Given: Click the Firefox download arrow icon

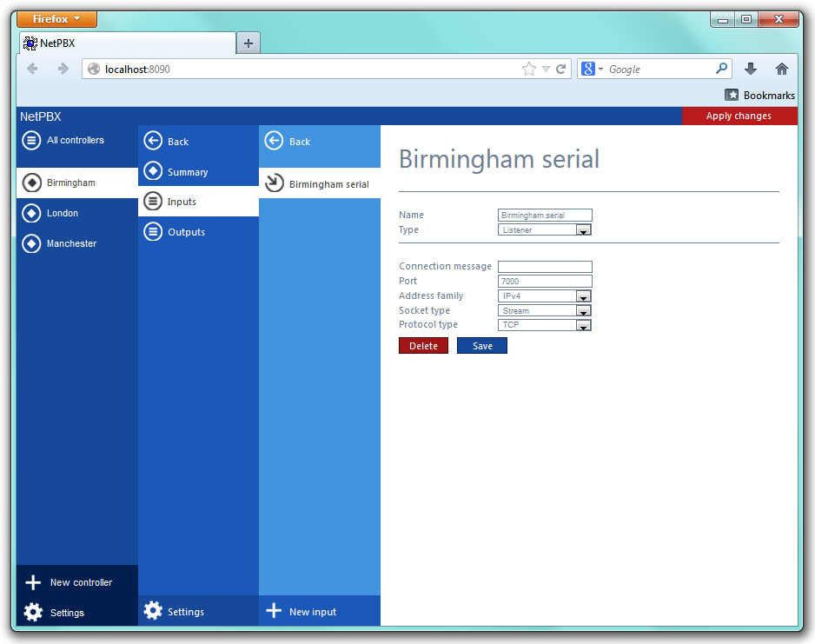Looking at the screenshot, I should coord(751,69).
